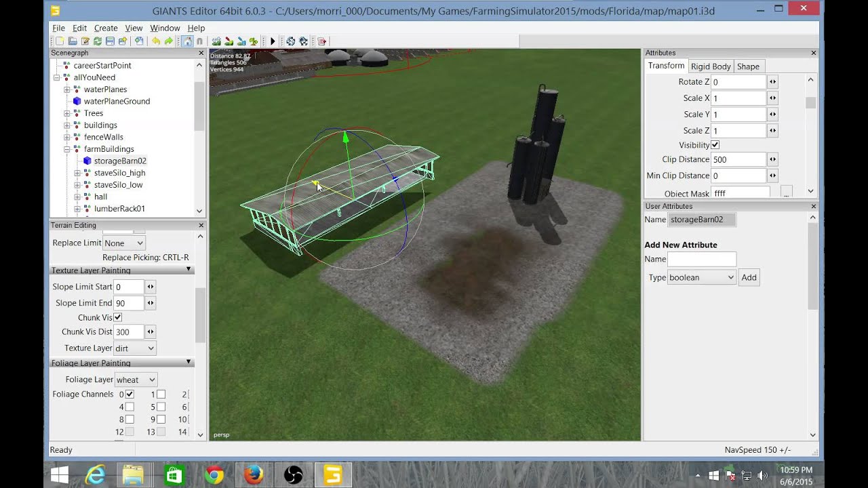The image size is (868, 488).
Task: Click the Open file folder icon
Action: pos(73,41)
